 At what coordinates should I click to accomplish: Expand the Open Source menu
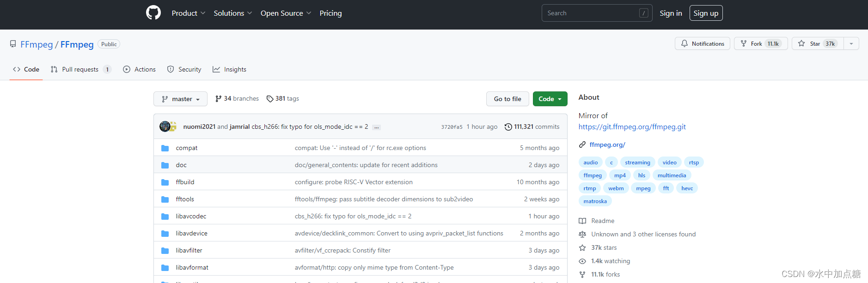(x=286, y=13)
